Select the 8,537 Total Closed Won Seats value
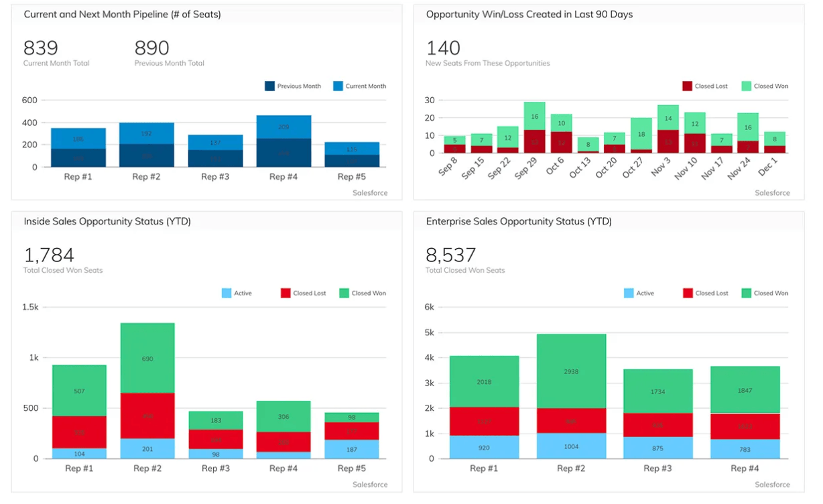The image size is (823, 504). (x=451, y=255)
